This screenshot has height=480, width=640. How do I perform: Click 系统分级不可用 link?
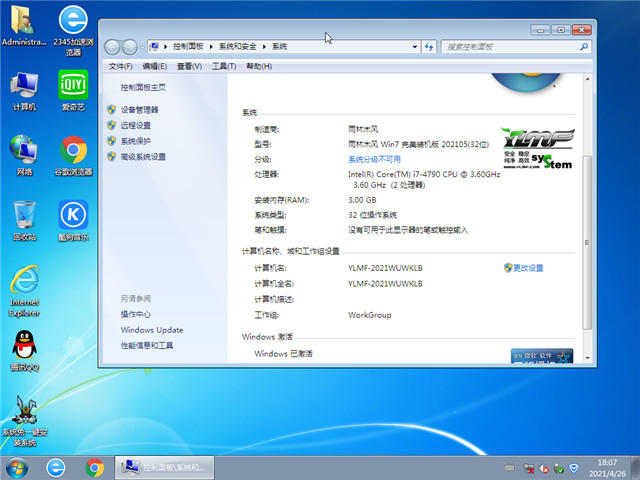pyautogui.click(x=374, y=159)
